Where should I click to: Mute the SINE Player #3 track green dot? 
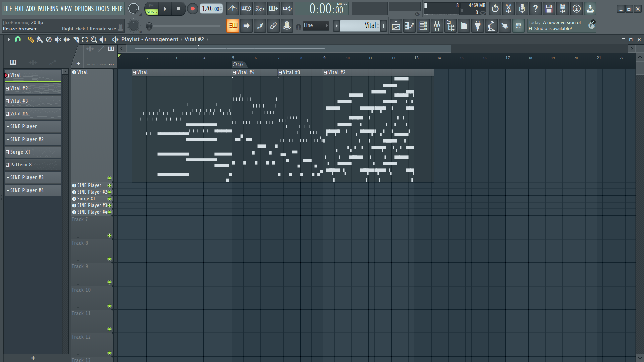pyautogui.click(x=109, y=205)
